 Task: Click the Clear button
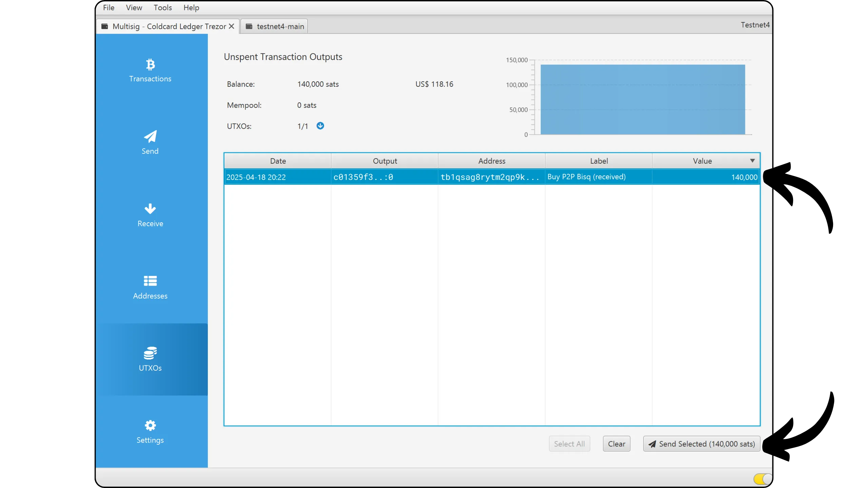point(616,444)
